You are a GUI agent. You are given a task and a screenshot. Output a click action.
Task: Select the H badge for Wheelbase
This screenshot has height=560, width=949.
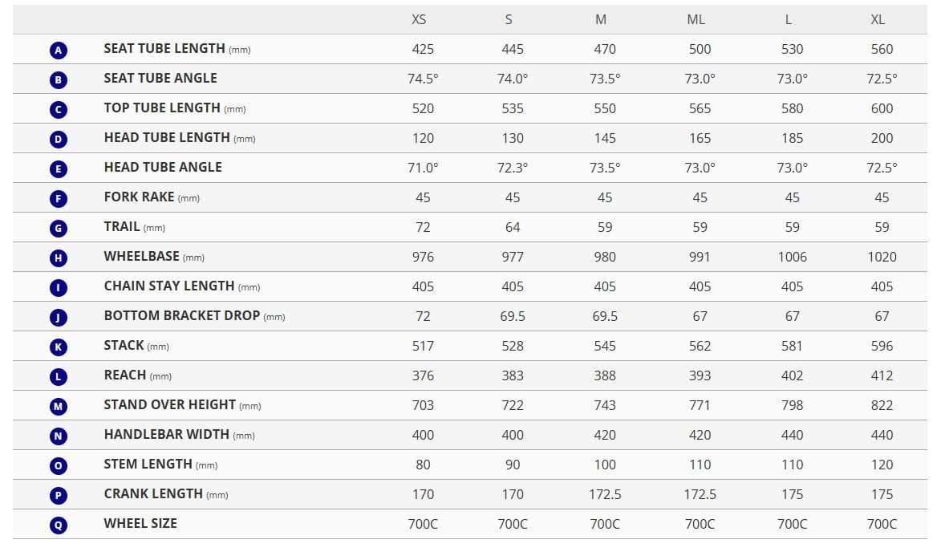point(58,258)
